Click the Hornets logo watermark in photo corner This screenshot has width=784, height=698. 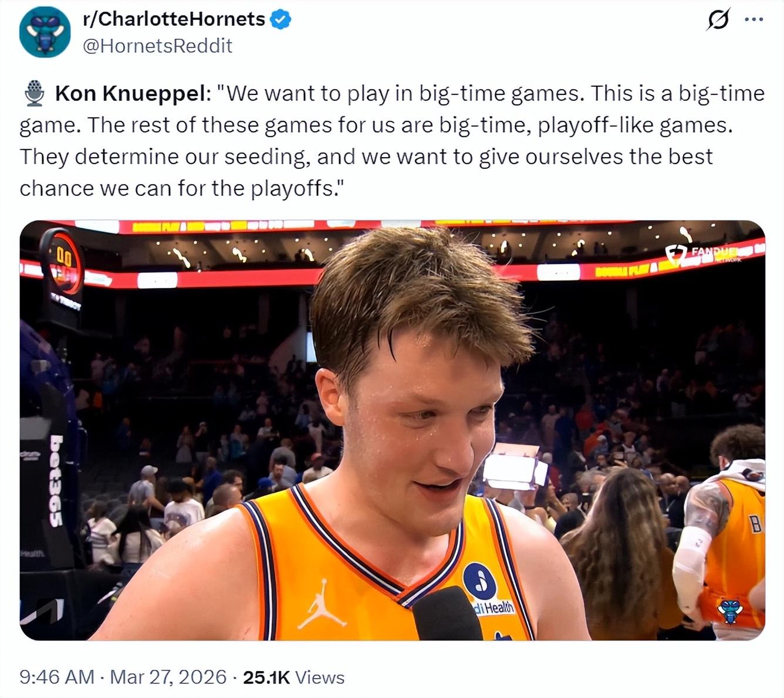tap(731, 611)
